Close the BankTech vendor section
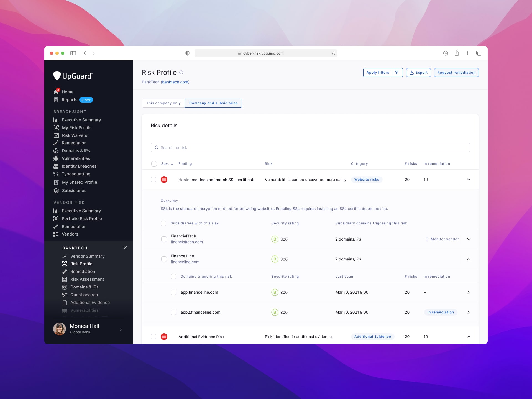The width and height of the screenshot is (532, 399). [125, 248]
